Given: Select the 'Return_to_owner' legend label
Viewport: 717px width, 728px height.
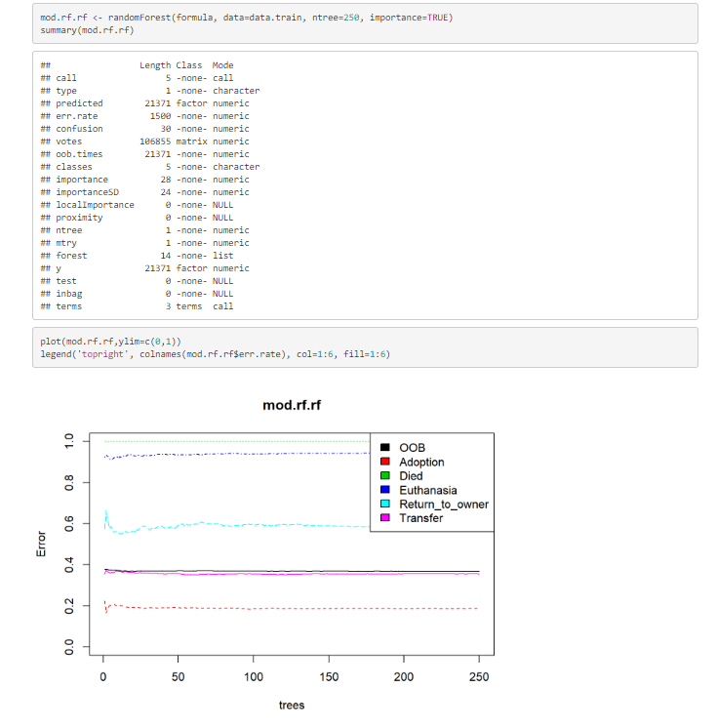Looking at the screenshot, I should point(444,505).
